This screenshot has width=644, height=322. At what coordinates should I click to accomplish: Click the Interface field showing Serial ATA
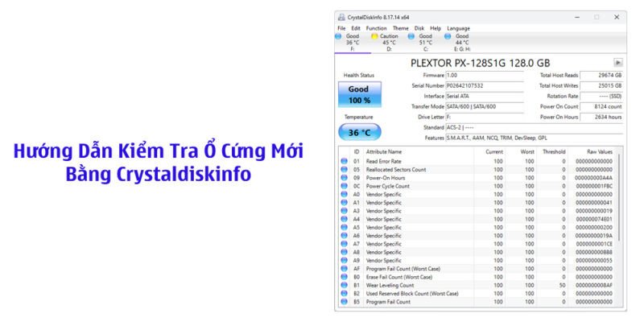pos(485,96)
